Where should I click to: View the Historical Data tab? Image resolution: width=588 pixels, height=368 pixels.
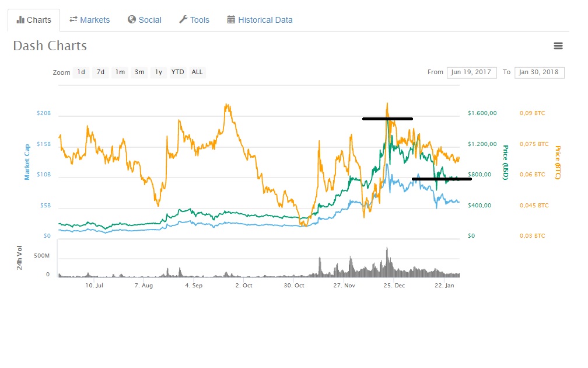(260, 20)
